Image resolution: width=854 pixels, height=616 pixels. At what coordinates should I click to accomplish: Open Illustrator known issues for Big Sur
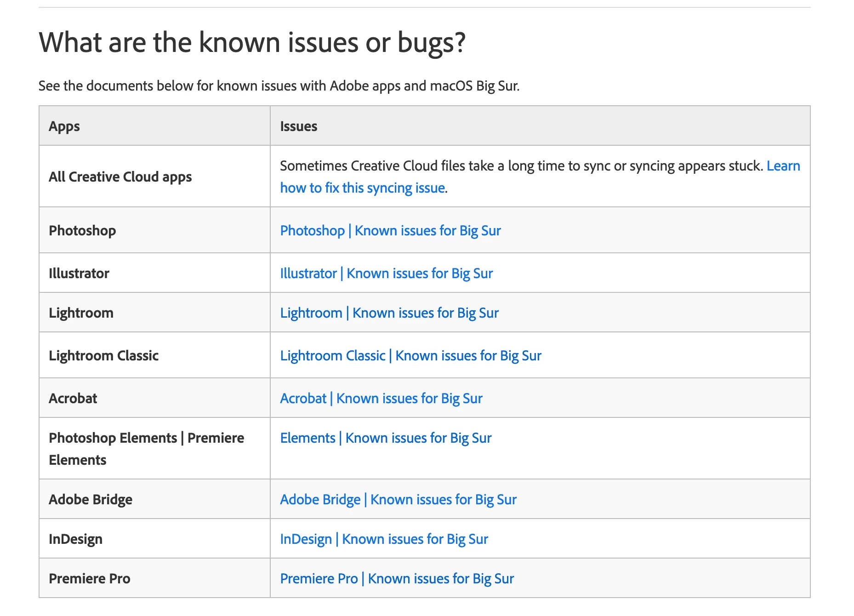(x=387, y=274)
